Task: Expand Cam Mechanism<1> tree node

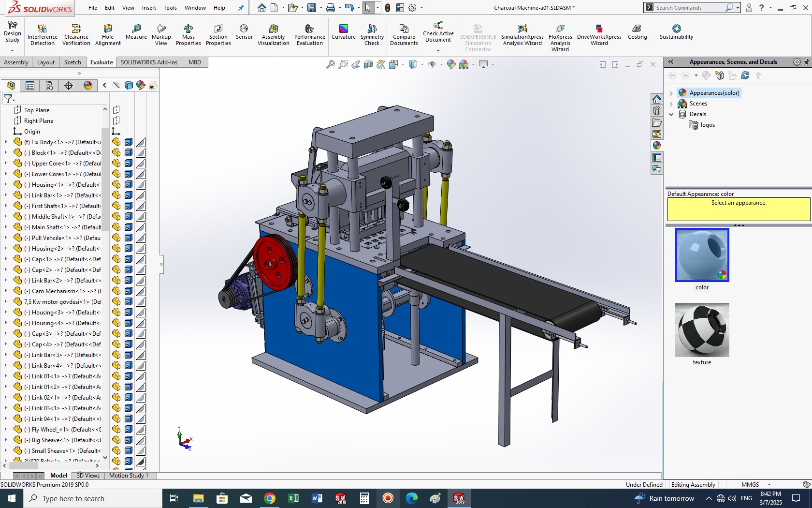Action: point(5,291)
